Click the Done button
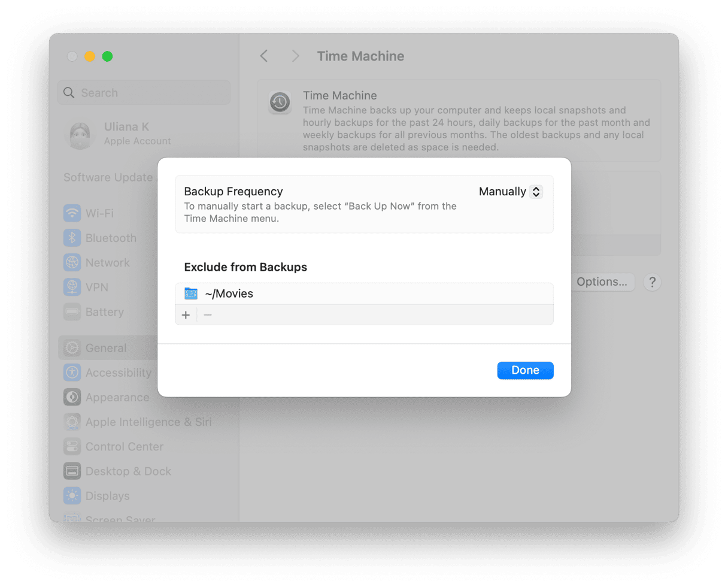 [525, 370]
